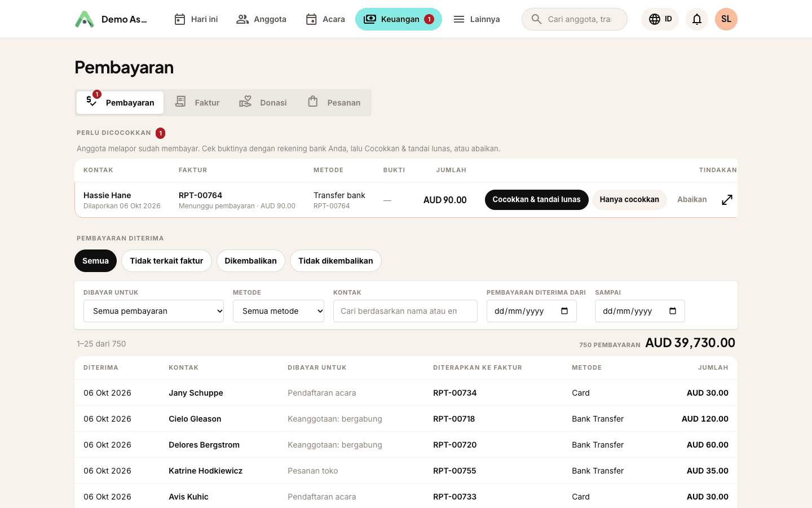Click the SL user avatar
Image resolution: width=812 pixels, height=508 pixels.
point(726,19)
